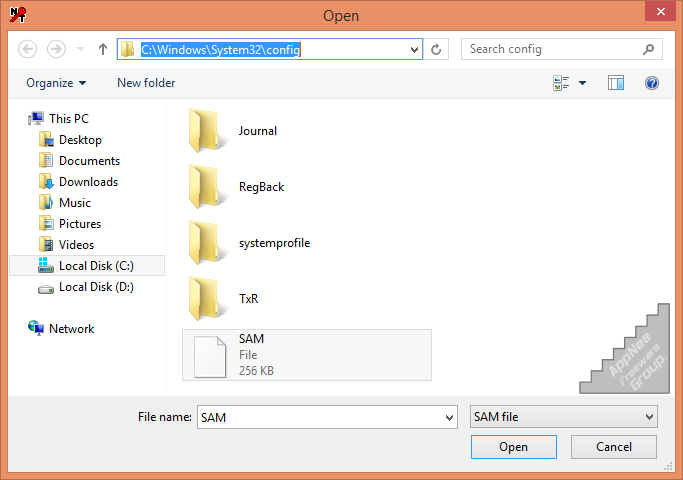Select the Journal folder
This screenshot has width=683, height=480.
click(x=307, y=131)
